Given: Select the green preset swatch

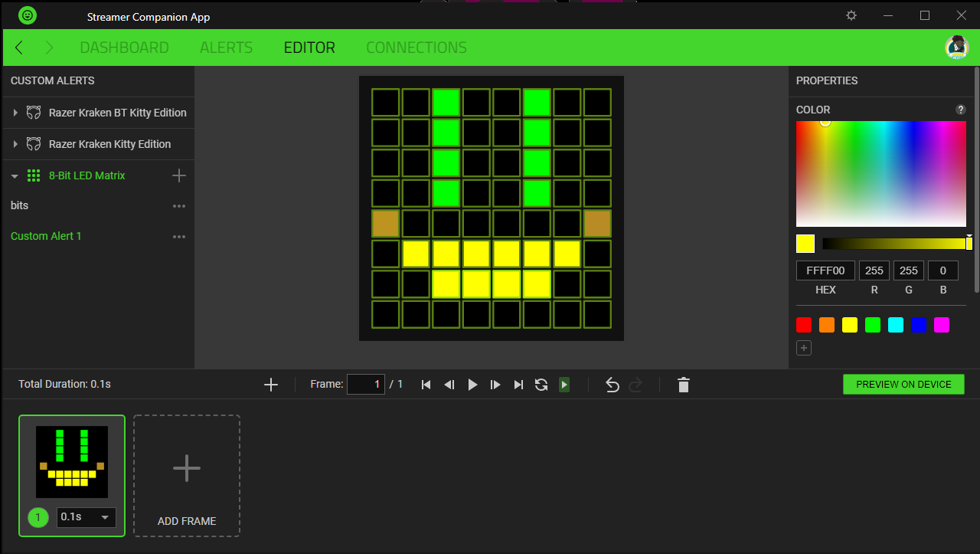Looking at the screenshot, I should pos(873,325).
